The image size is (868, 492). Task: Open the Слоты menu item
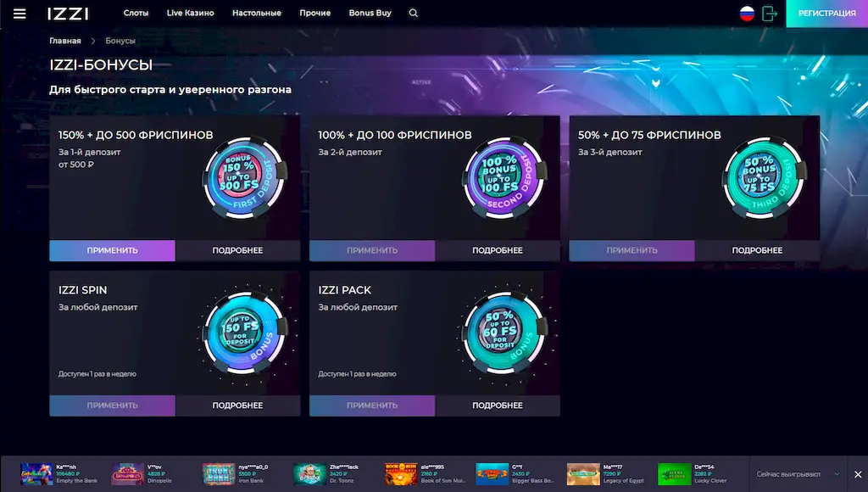136,14
